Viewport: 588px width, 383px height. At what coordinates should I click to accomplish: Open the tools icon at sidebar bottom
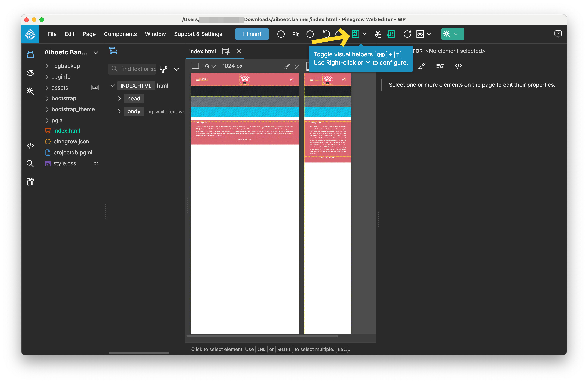click(x=30, y=182)
